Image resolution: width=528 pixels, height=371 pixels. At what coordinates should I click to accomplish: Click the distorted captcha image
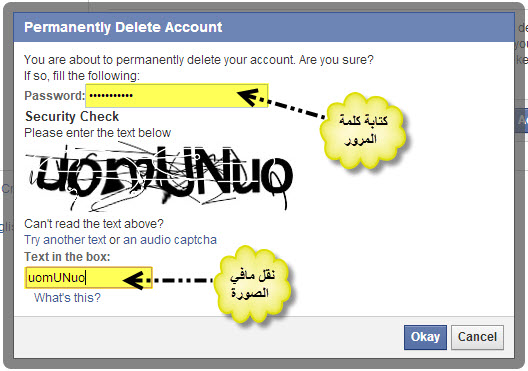(x=158, y=176)
